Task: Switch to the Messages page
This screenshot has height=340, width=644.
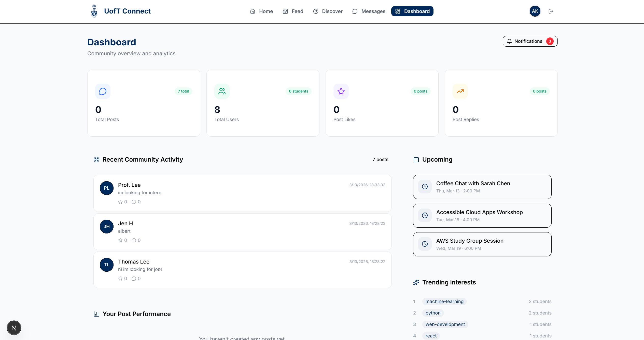Action: point(369,11)
